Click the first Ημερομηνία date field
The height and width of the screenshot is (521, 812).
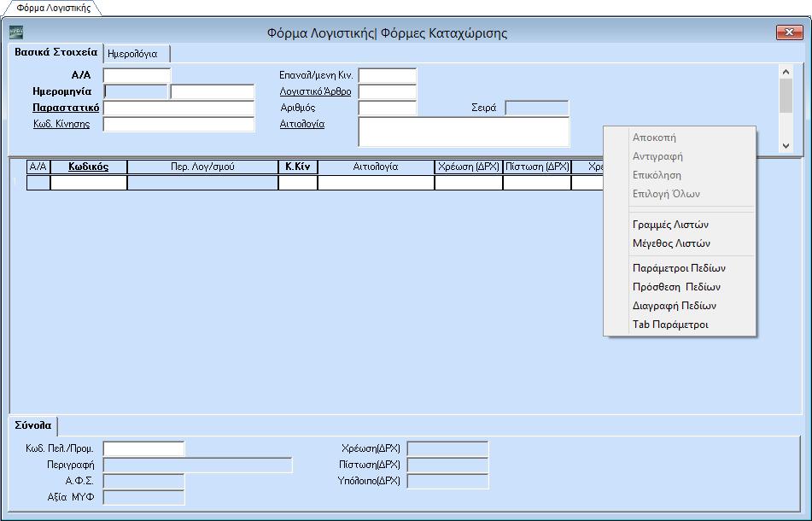[137, 91]
